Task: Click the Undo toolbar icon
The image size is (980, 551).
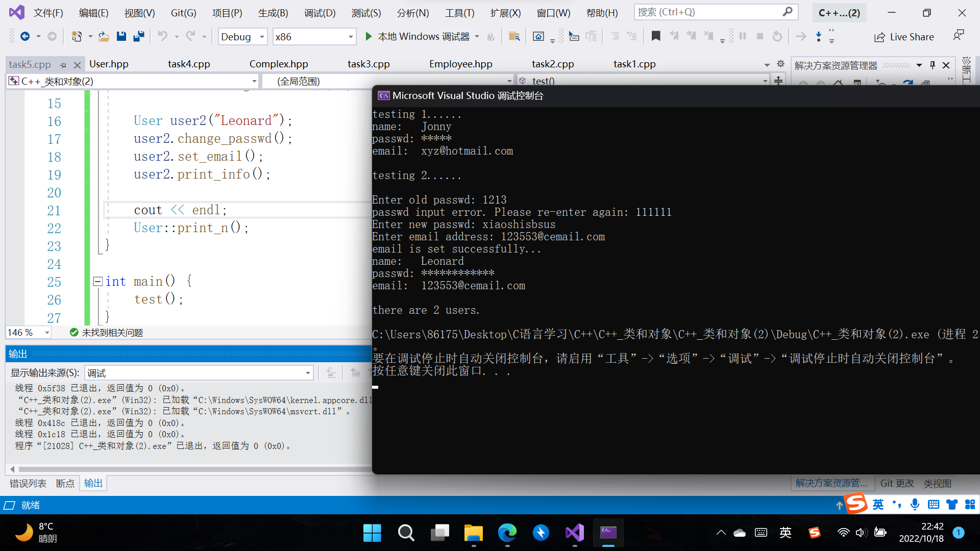Action: tap(162, 36)
